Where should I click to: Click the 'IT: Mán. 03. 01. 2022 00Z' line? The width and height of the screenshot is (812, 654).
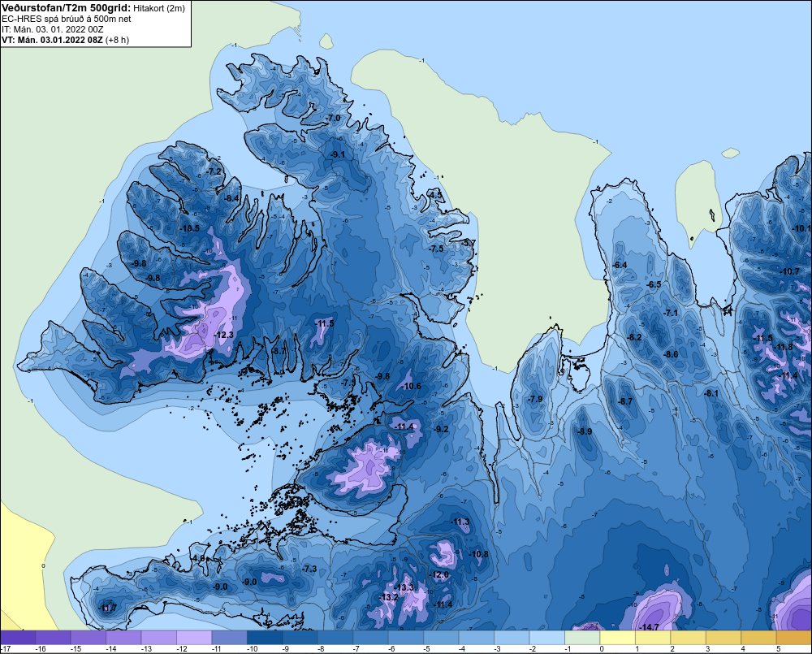point(52,29)
